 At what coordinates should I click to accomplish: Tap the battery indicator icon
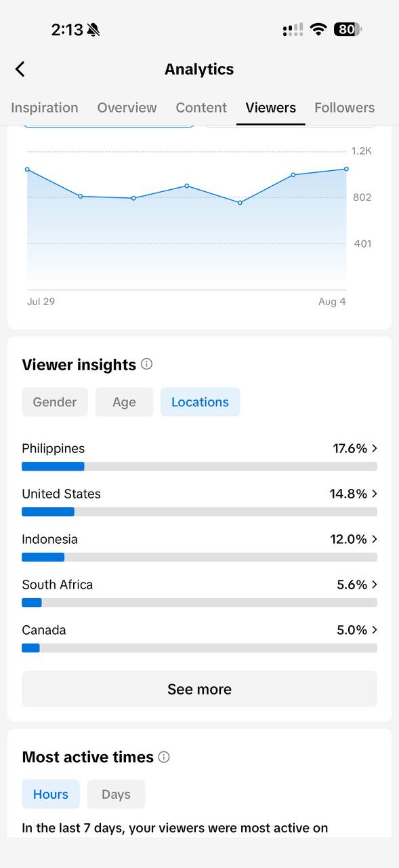pos(348,29)
